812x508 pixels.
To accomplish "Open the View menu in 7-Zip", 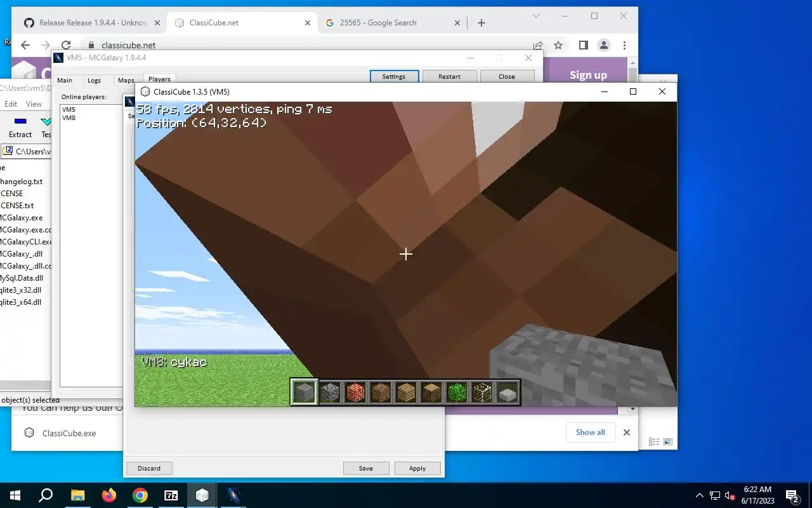I will 34,104.
